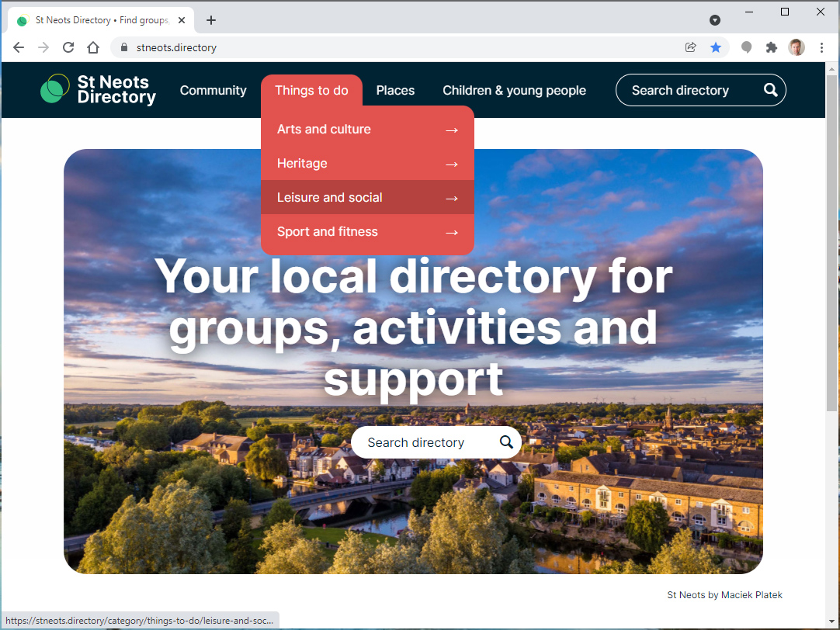Open the Extensions puzzle icon
This screenshot has width=840, height=630.
coord(772,47)
